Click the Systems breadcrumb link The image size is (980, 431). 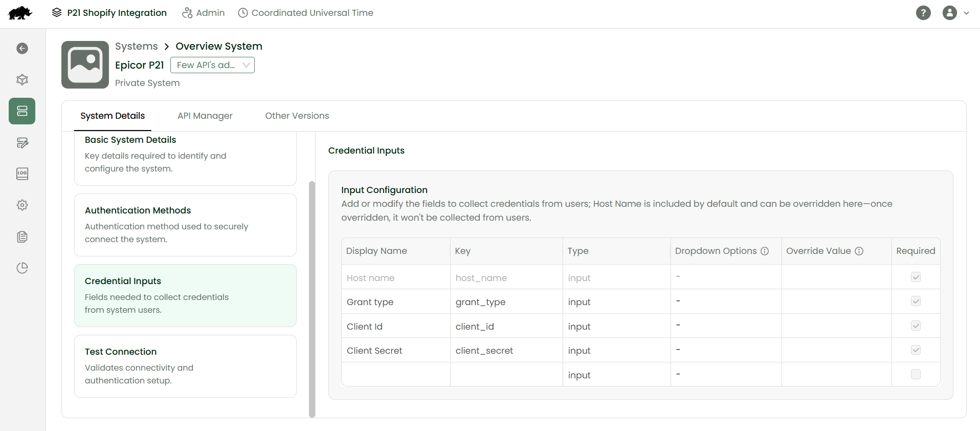[136, 46]
